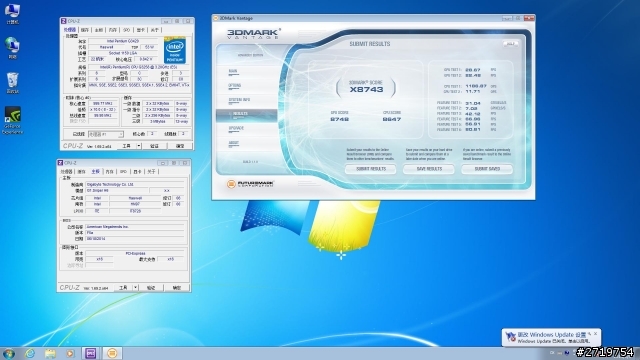Click the upper CPU-Z title bar icon
The width and height of the screenshot is (640, 360).
(64, 21)
